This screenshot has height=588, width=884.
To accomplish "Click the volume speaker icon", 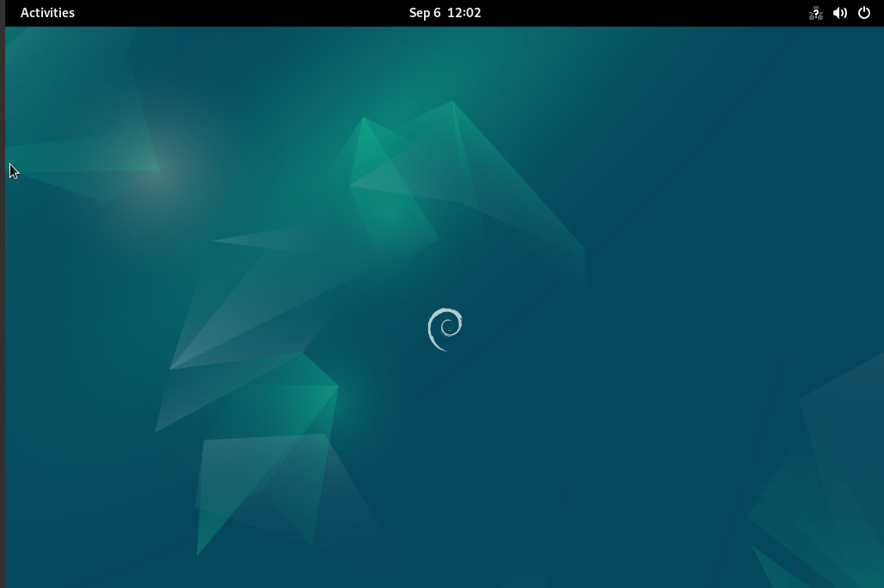I will point(840,13).
